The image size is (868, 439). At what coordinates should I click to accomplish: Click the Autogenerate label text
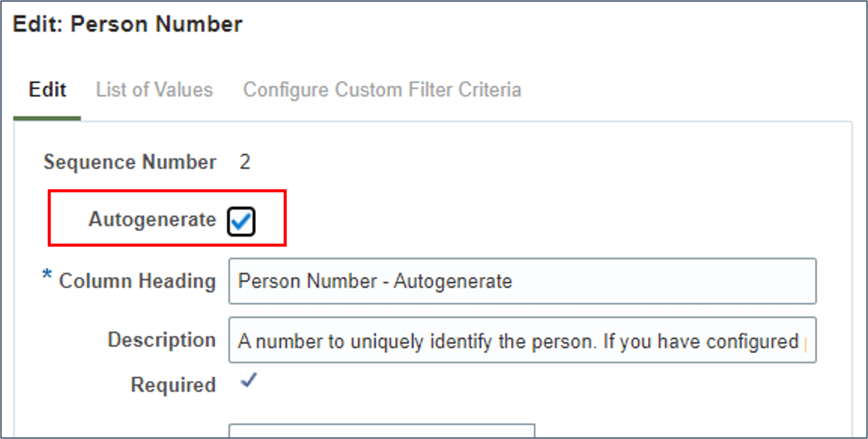coord(152,219)
